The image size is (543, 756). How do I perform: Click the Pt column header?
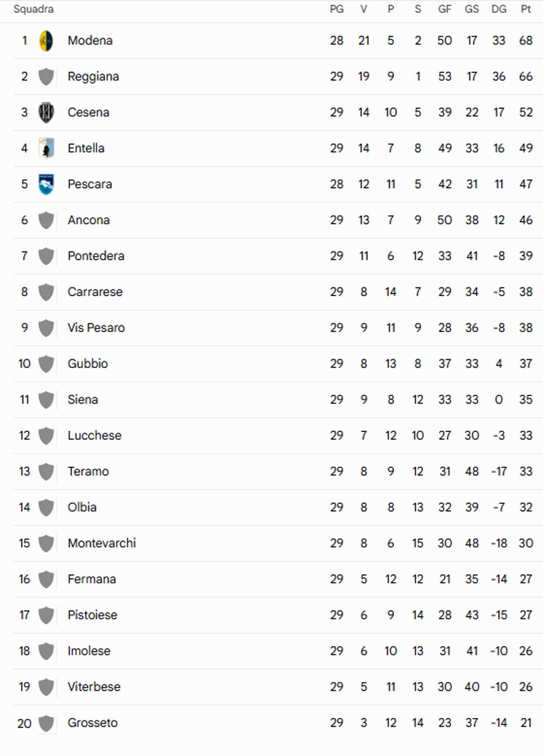point(525,9)
